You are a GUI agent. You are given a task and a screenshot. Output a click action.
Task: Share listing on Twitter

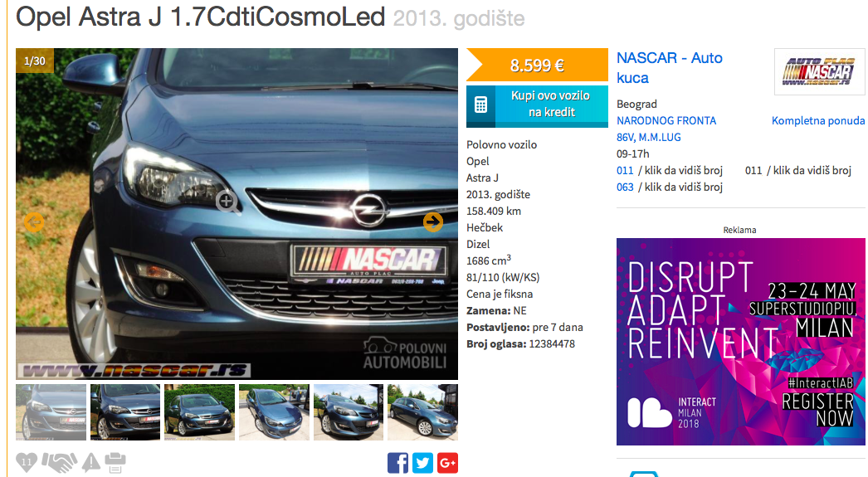(x=422, y=463)
